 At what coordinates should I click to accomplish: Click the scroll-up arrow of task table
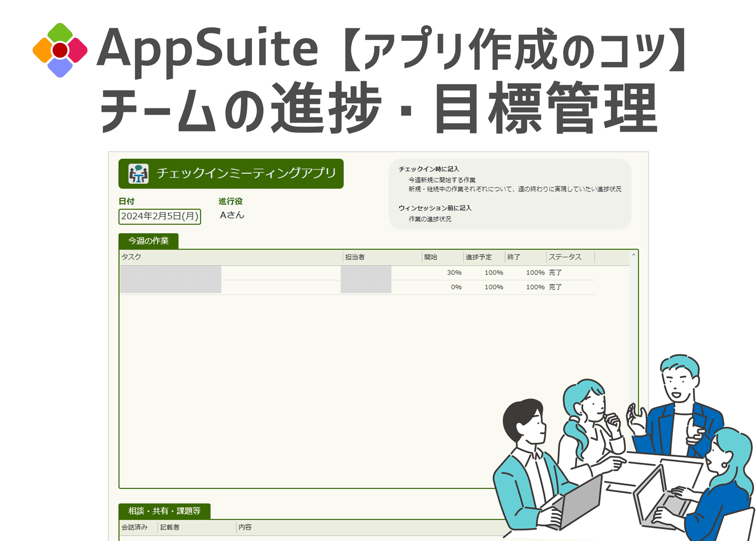(x=634, y=255)
